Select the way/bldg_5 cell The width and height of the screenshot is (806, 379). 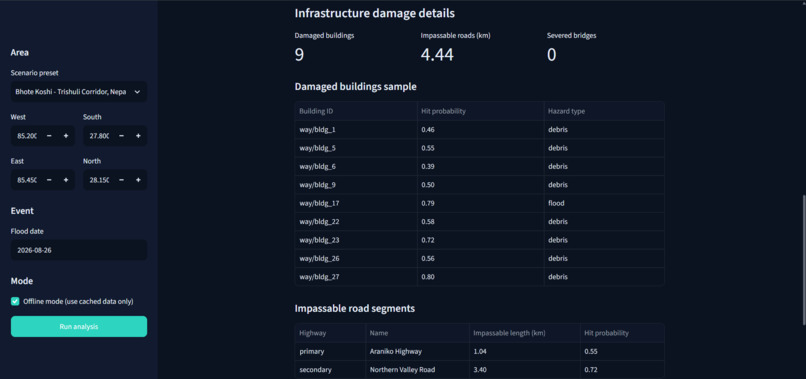[356, 148]
